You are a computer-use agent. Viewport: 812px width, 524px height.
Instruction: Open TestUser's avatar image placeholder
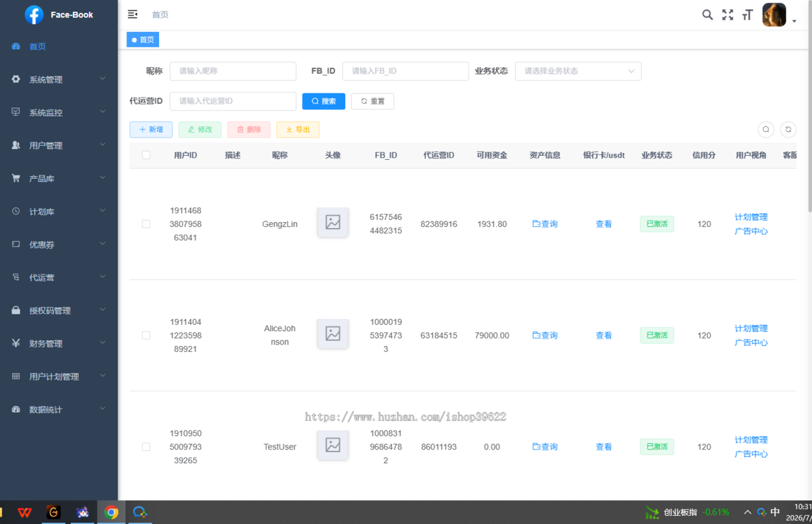333,445
